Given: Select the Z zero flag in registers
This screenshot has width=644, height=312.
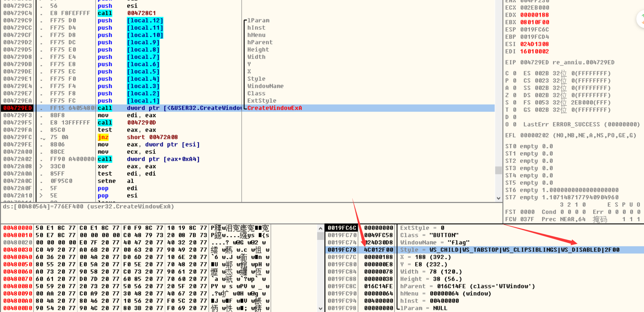Looking at the screenshot, I should click(x=511, y=95).
